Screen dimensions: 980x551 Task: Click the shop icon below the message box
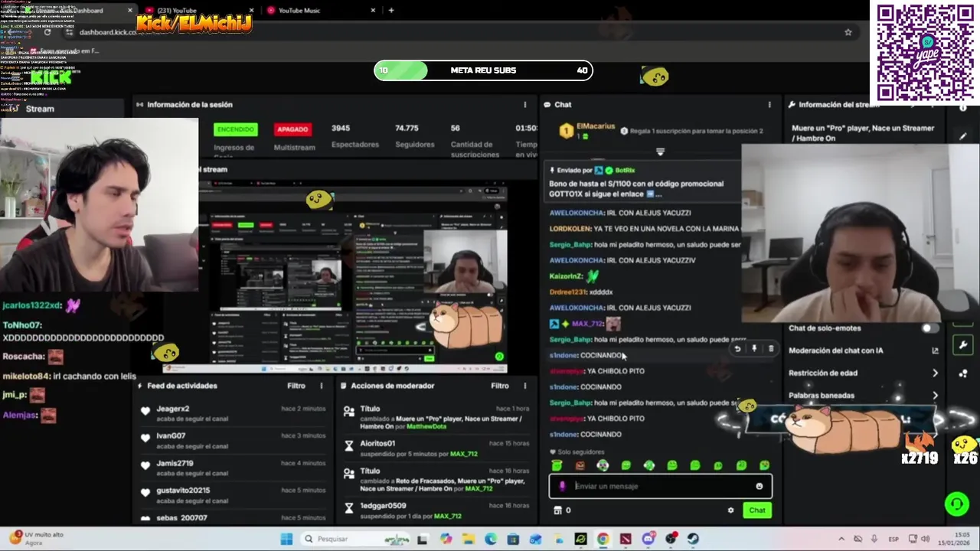pyautogui.click(x=558, y=510)
